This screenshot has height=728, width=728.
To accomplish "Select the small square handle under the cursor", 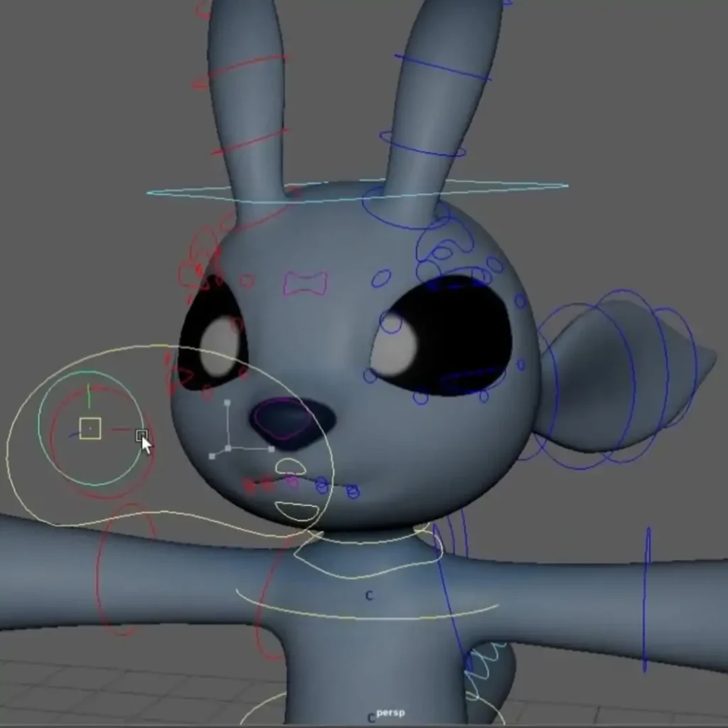I will (x=141, y=436).
